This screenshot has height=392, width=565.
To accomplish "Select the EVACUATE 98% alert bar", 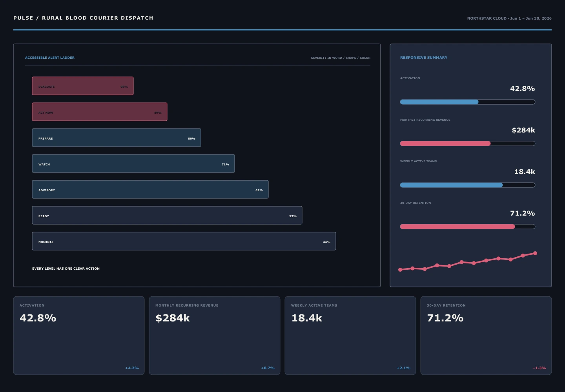I will coord(83,86).
